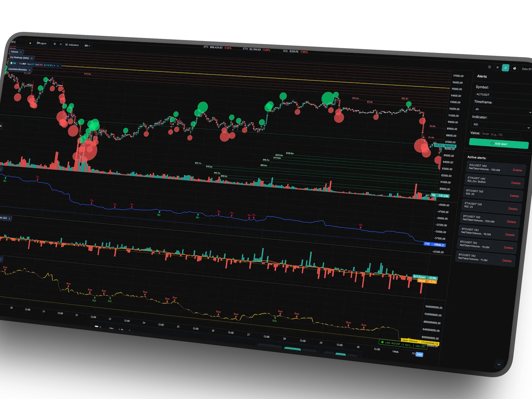Delete the SOLUSDT (4h) alert
The image size is (532, 399).
(517, 170)
